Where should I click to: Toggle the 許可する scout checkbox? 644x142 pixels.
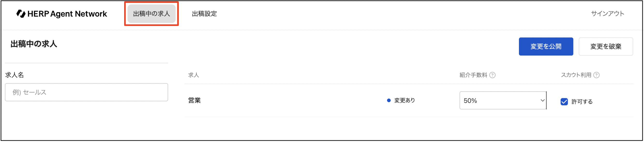click(x=564, y=102)
